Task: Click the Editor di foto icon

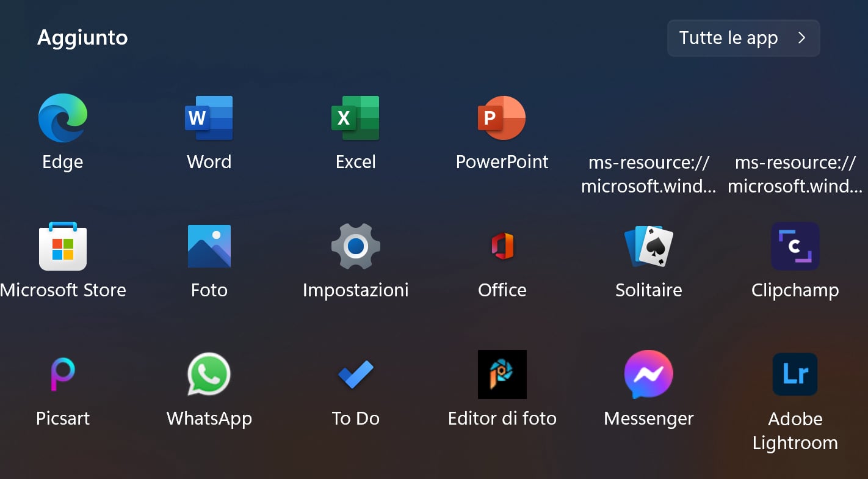Action: coord(502,375)
